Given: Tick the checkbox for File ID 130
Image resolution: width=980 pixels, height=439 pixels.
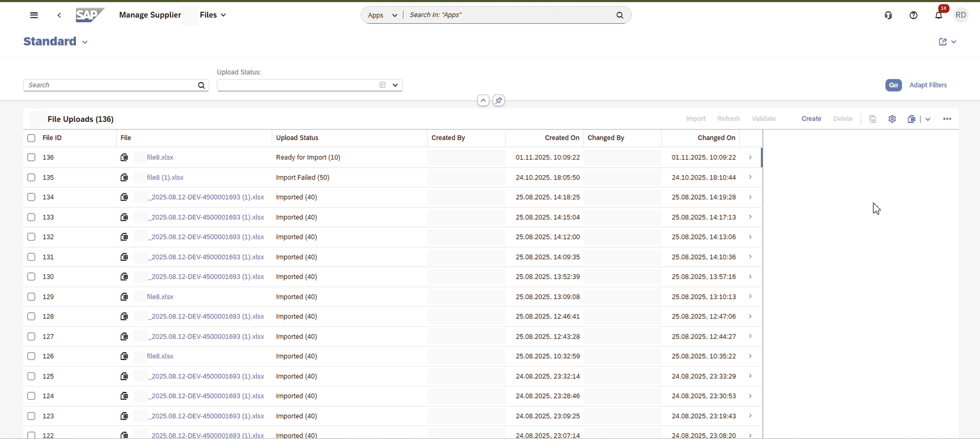Looking at the screenshot, I should click(31, 277).
